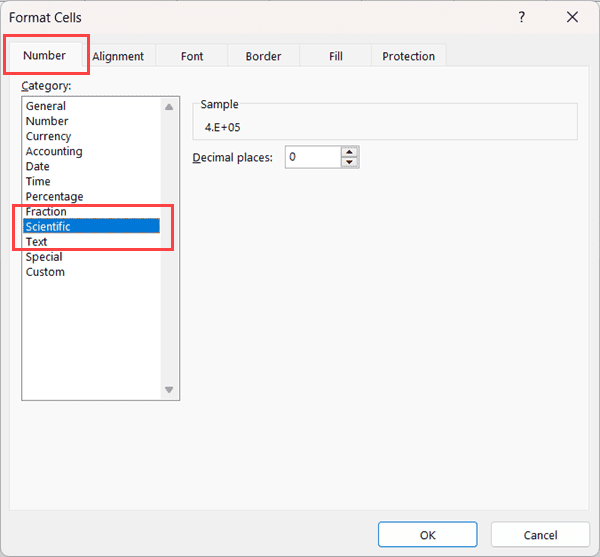Select the Percentage category
Viewport: 600px width, 557px height.
click(54, 196)
